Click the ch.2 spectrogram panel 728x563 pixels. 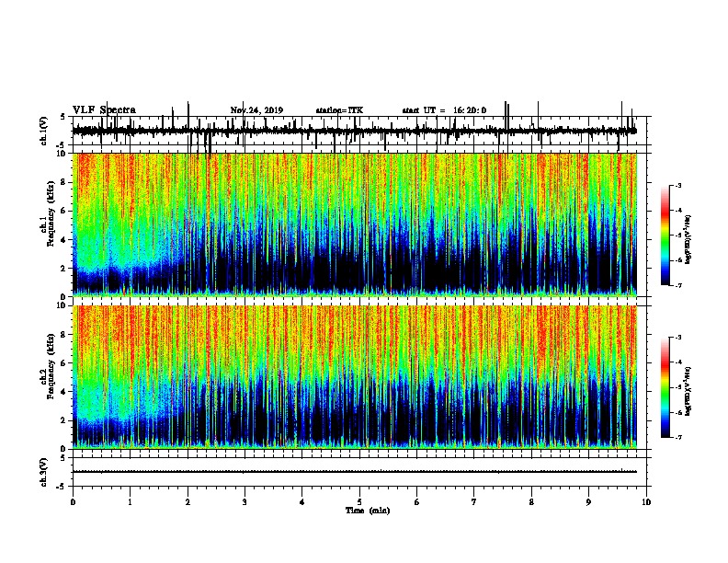pyautogui.click(x=355, y=377)
